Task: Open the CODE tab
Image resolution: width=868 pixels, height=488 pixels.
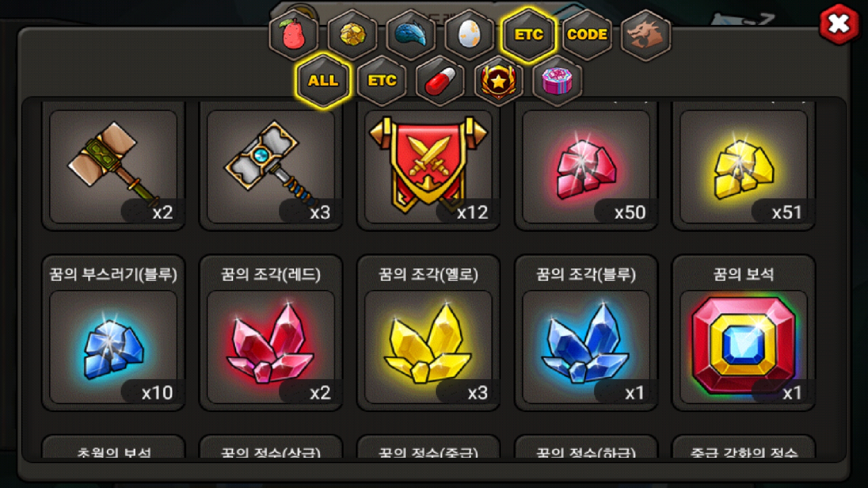Action: coord(587,35)
